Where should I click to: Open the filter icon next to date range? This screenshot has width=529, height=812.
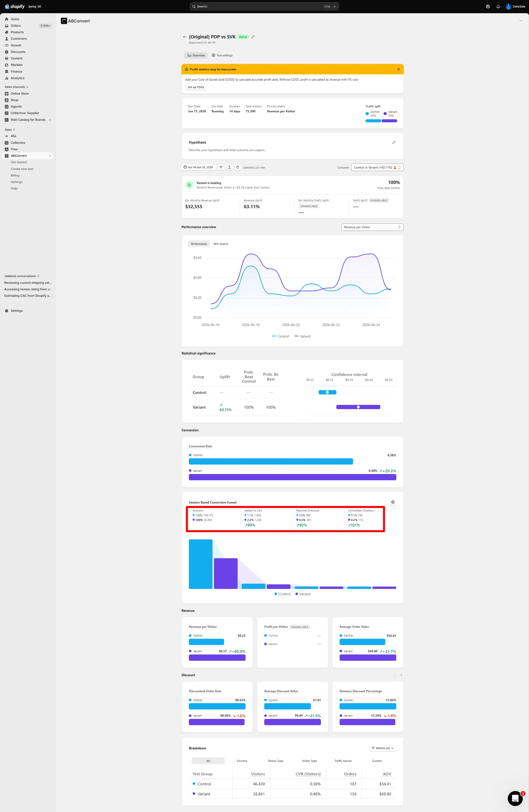[221, 167]
